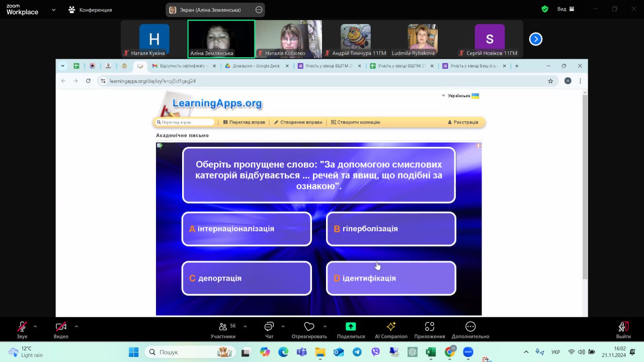Open the Українська language dropdown
The height and width of the screenshot is (362, 644).
pyautogui.click(x=460, y=96)
